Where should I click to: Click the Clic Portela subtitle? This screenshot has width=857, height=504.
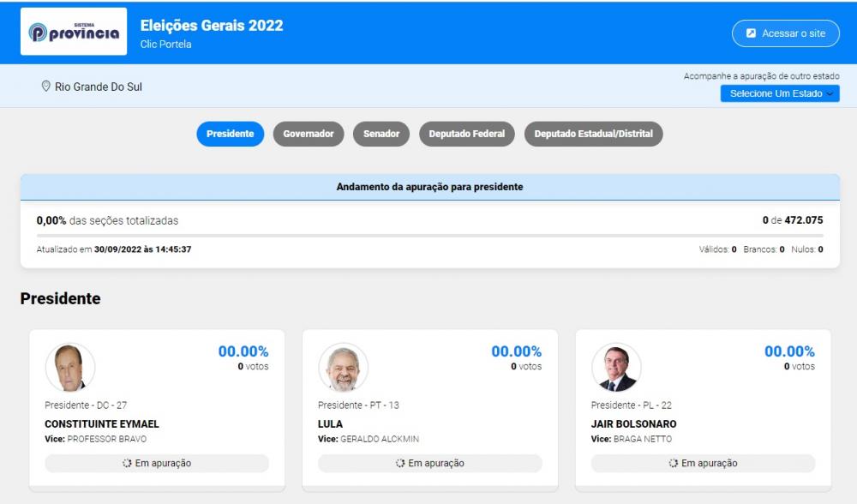[165, 45]
